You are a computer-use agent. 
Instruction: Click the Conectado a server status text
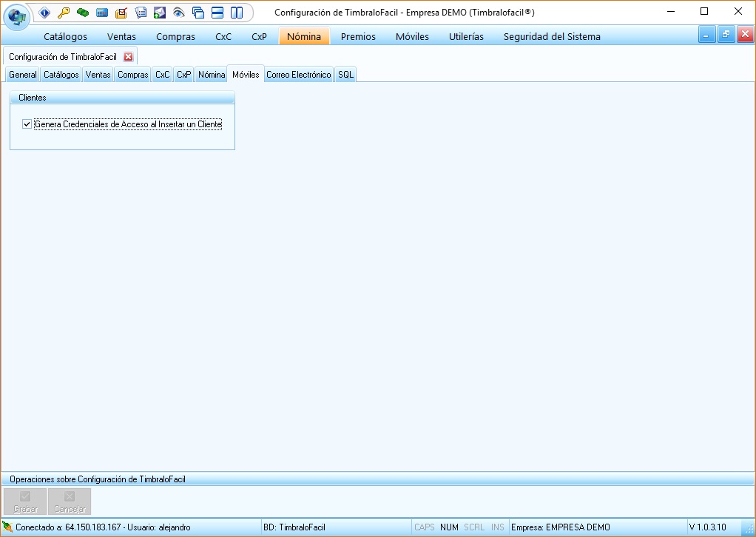coord(103,527)
